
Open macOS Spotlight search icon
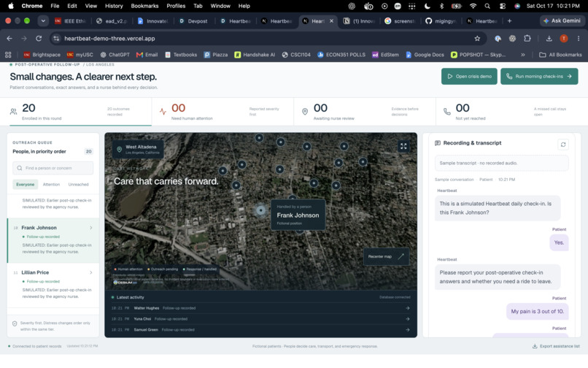pyautogui.click(x=487, y=6)
